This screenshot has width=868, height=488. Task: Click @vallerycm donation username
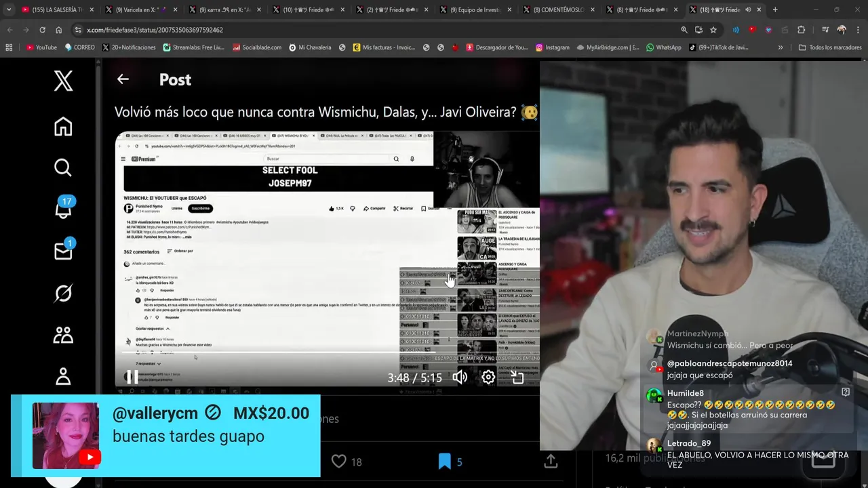[x=155, y=413]
